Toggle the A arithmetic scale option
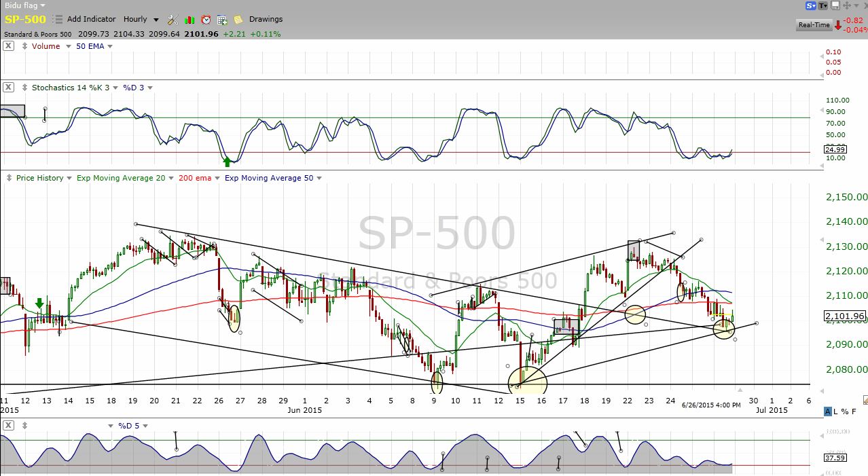The height and width of the screenshot is (476, 868). point(827,411)
